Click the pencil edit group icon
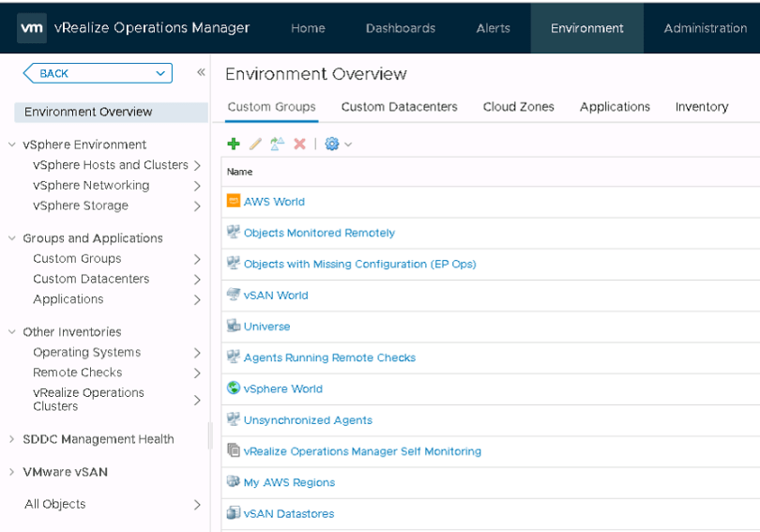The image size is (760, 532). pos(255,144)
